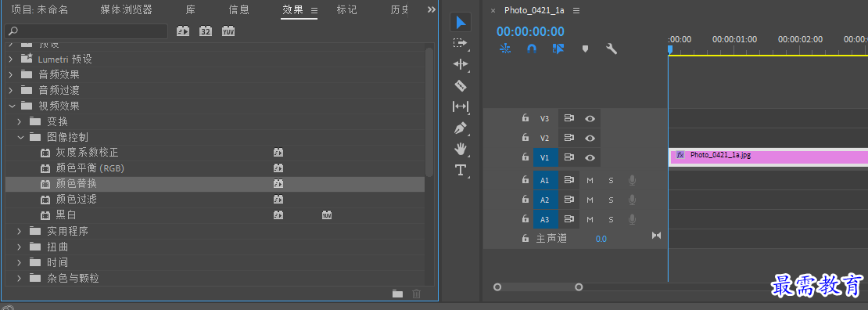Open timeline wrench display settings
The height and width of the screenshot is (310, 868).
(612, 49)
